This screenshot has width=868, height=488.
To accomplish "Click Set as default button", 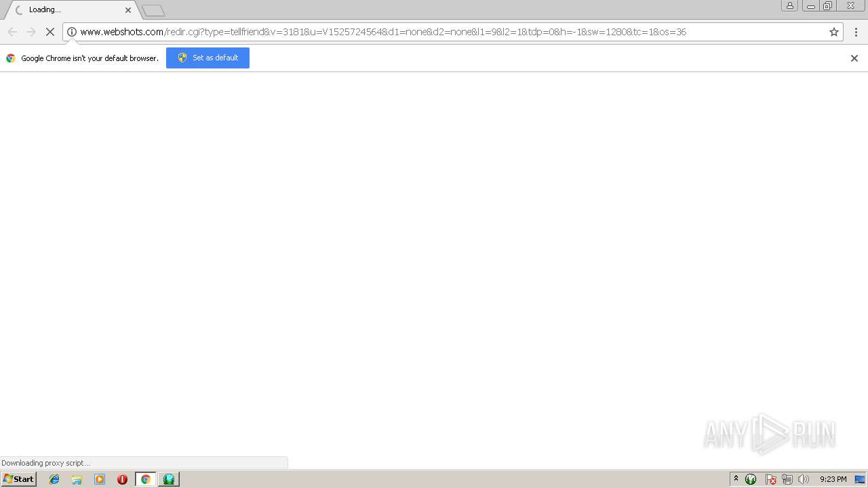I will (208, 58).
